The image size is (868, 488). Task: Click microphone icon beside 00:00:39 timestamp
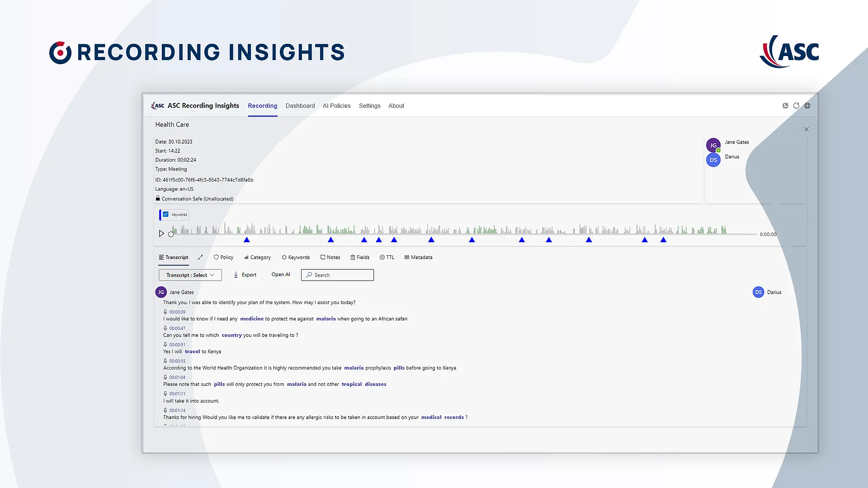(165, 312)
